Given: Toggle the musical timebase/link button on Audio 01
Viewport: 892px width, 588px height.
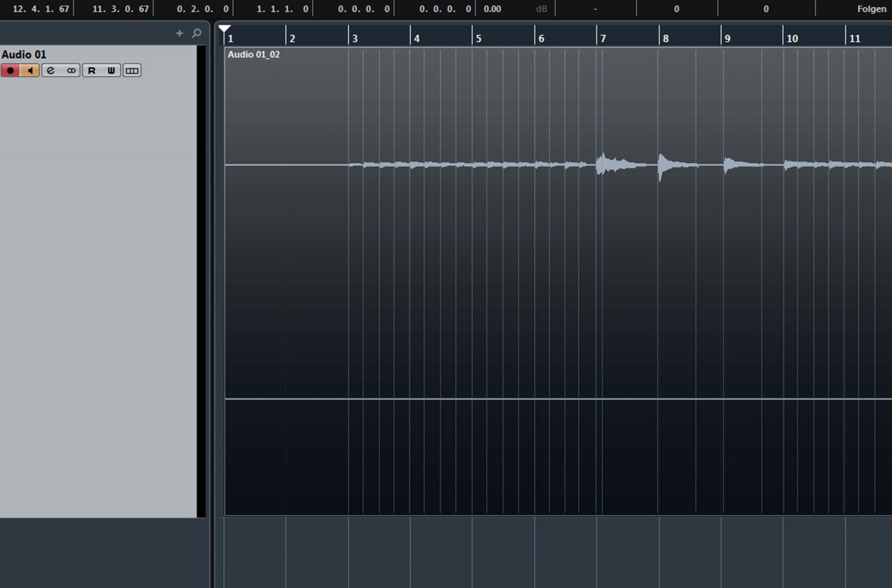Looking at the screenshot, I should pos(70,70).
